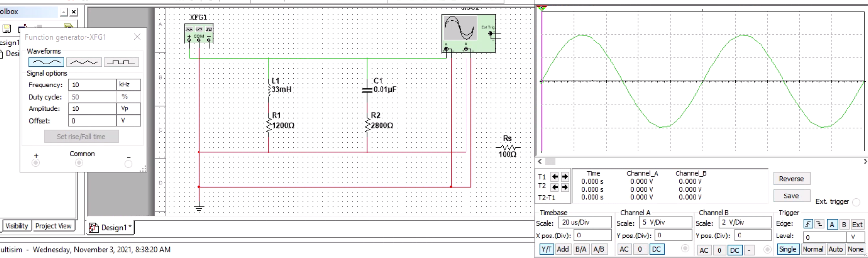The height and width of the screenshot is (258, 868).
Task: Open the amplitude unit Vp dropdown
Action: point(129,108)
